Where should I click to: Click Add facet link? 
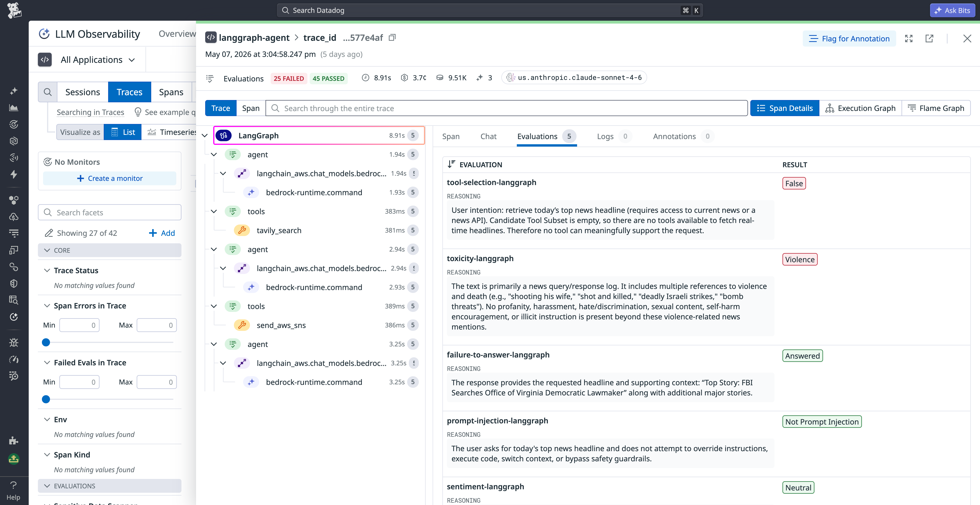click(x=162, y=233)
